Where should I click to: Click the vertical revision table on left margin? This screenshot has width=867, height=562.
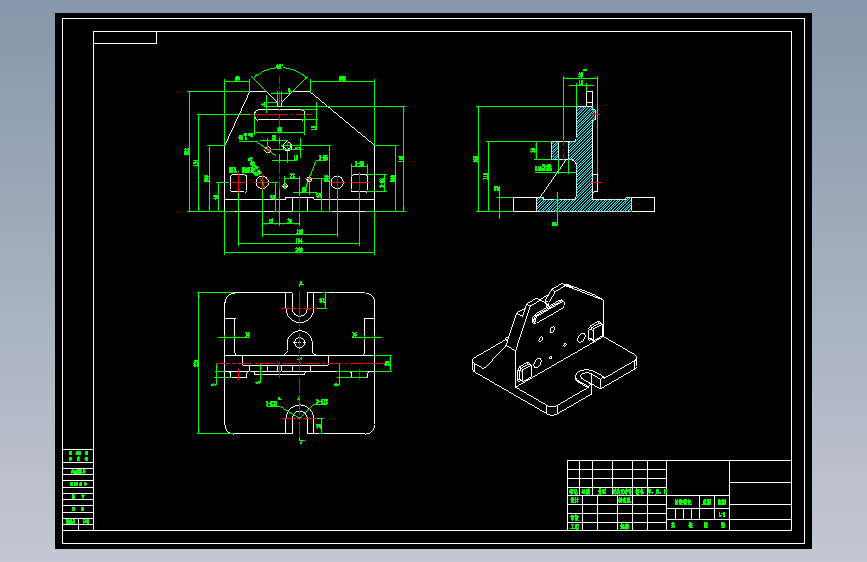click(x=78, y=490)
